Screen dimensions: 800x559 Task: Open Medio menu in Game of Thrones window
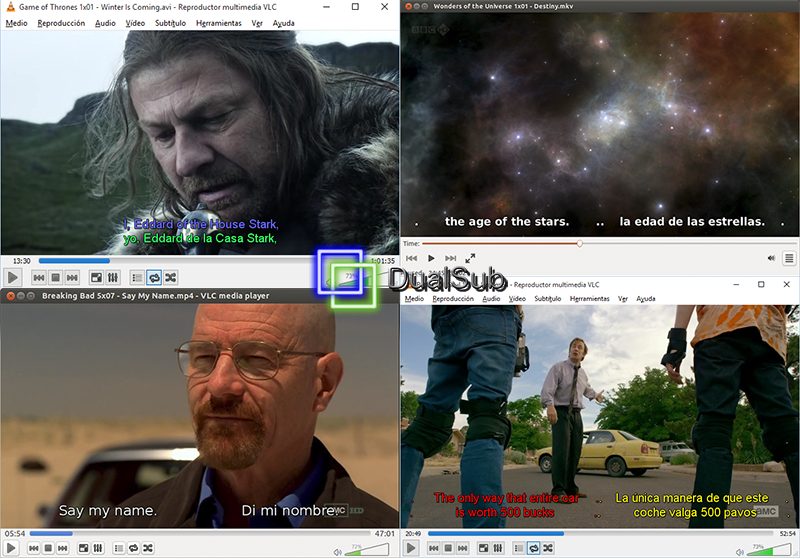[16, 23]
